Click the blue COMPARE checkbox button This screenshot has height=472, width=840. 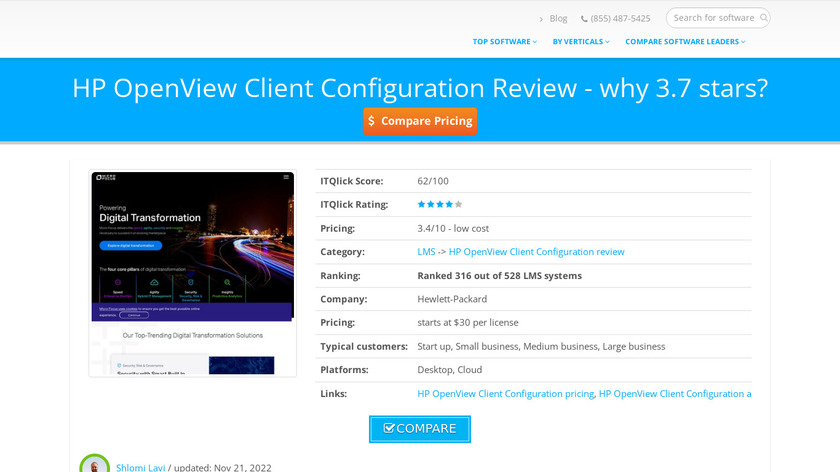click(x=420, y=429)
